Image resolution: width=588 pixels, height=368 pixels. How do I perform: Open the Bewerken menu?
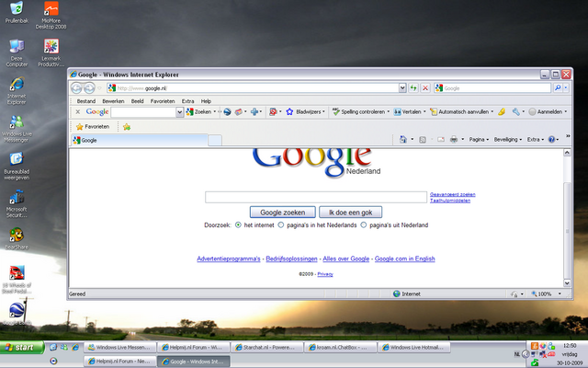[x=113, y=101]
